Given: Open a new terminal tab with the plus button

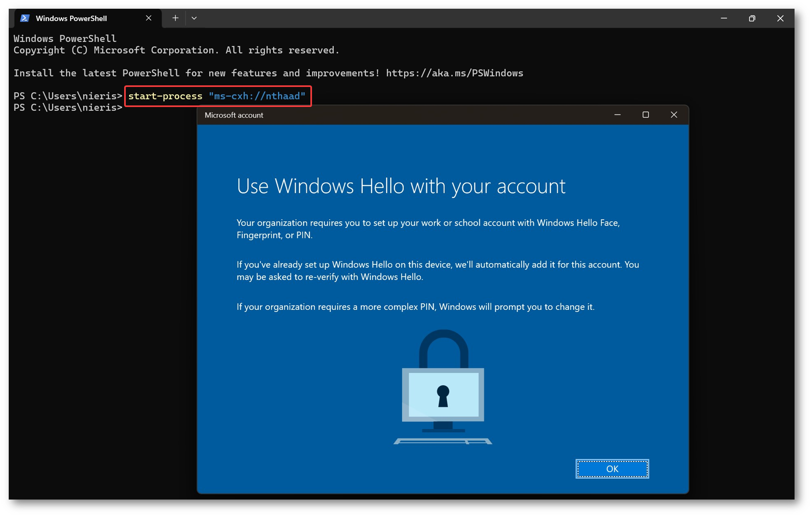Looking at the screenshot, I should point(175,18).
